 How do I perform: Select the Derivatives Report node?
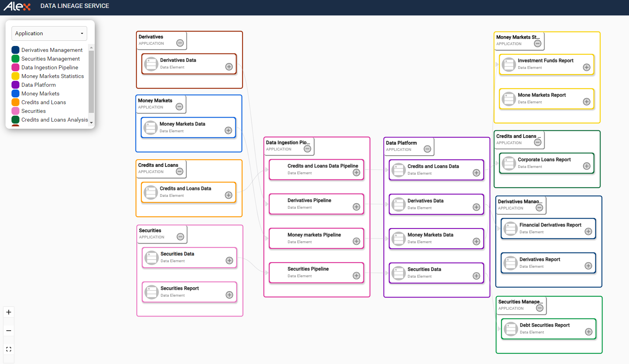coord(549,263)
